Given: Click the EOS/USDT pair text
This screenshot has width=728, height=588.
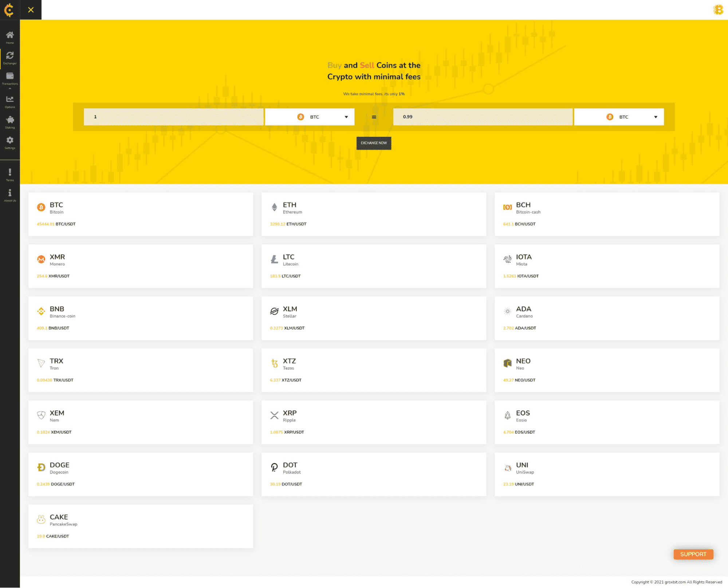Looking at the screenshot, I should [x=525, y=433].
